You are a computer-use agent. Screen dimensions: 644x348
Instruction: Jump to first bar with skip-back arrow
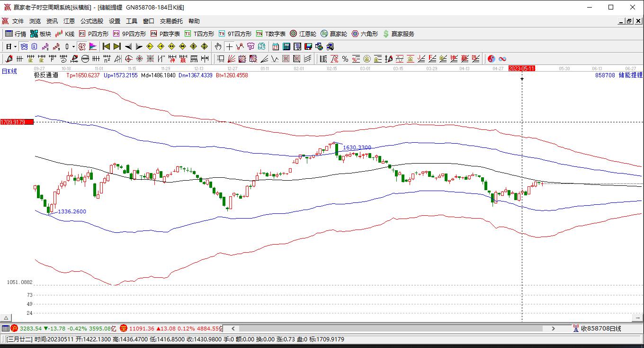point(107,46)
